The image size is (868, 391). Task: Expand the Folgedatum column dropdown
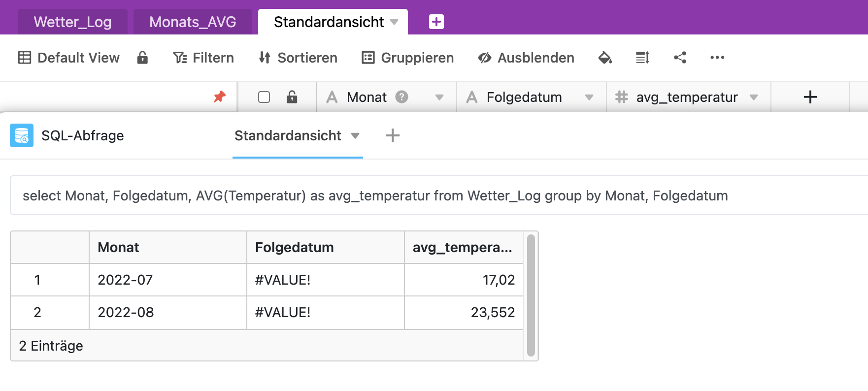[x=589, y=97]
